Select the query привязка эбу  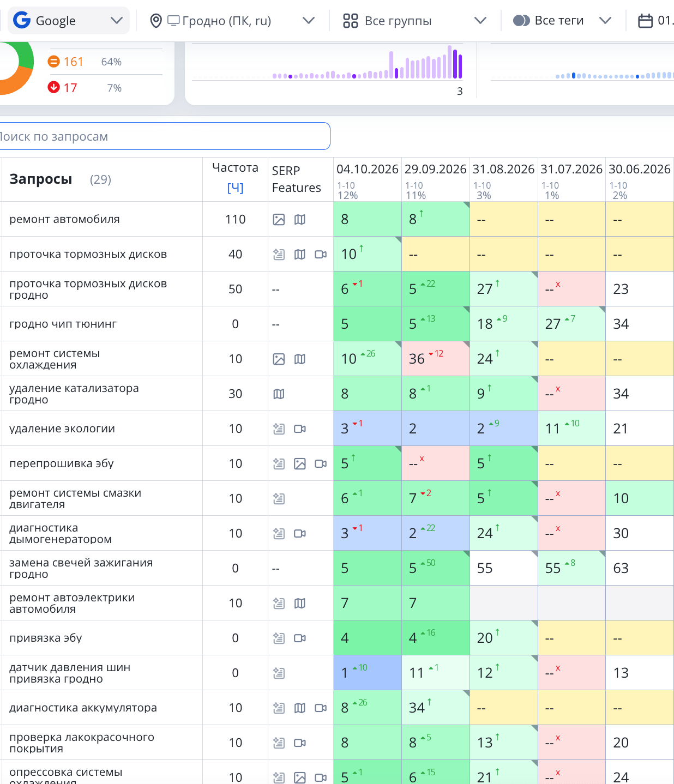pos(46,638)
